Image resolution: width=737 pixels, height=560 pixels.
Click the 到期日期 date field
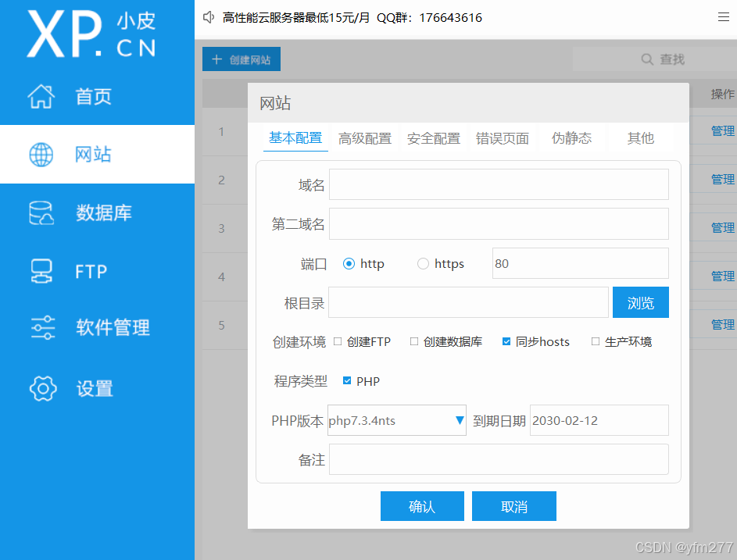599,420
